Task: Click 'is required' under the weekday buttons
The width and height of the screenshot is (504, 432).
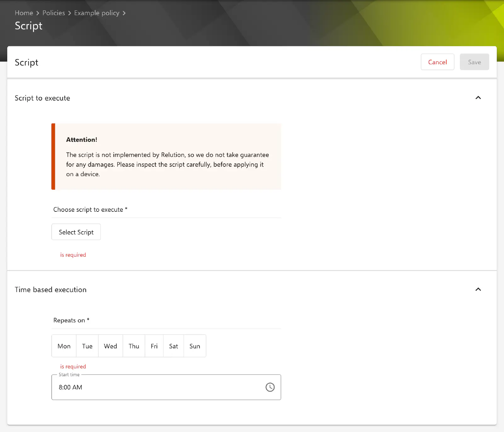Action: [73, 366]
